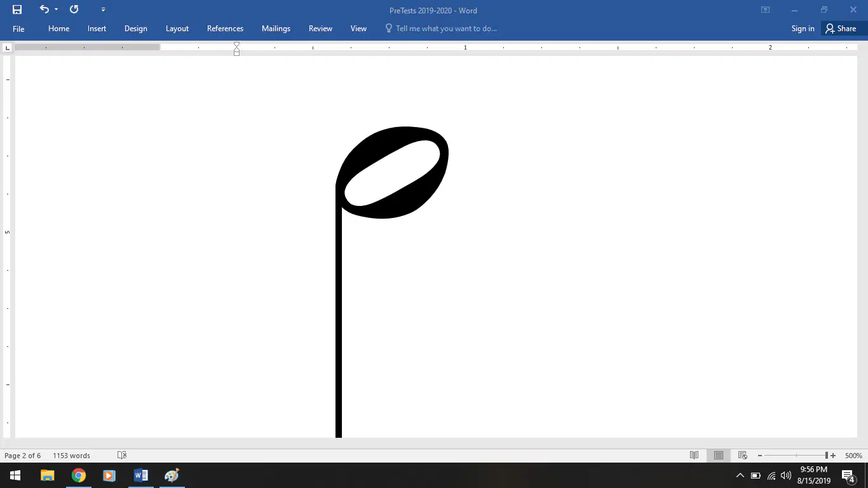The width and height of the screenshot is (868, 488).
Task: Click the Word icon in the taskbar
Action: coord(140,475)
